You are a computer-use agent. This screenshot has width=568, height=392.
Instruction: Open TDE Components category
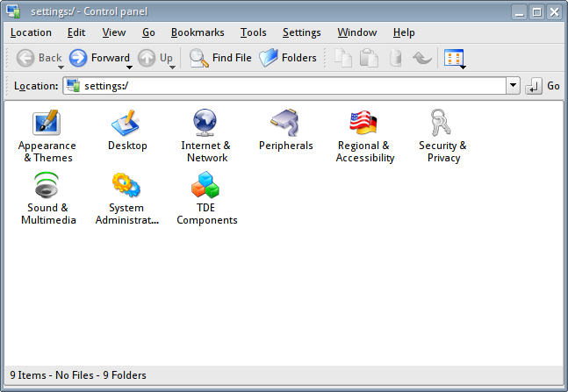(x=206, y=198)
